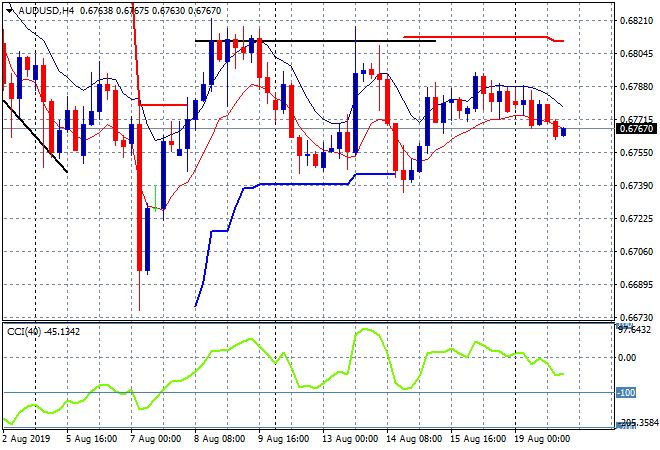
Task: Click the 0.66730 price scale value
Action: click(637, 317)
